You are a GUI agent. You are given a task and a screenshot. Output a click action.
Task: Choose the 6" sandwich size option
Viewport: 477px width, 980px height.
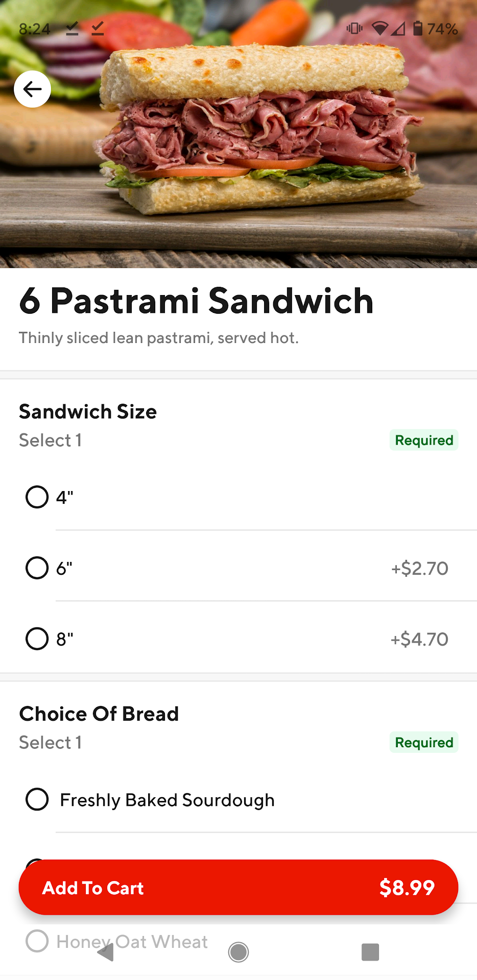coord(37,568)
